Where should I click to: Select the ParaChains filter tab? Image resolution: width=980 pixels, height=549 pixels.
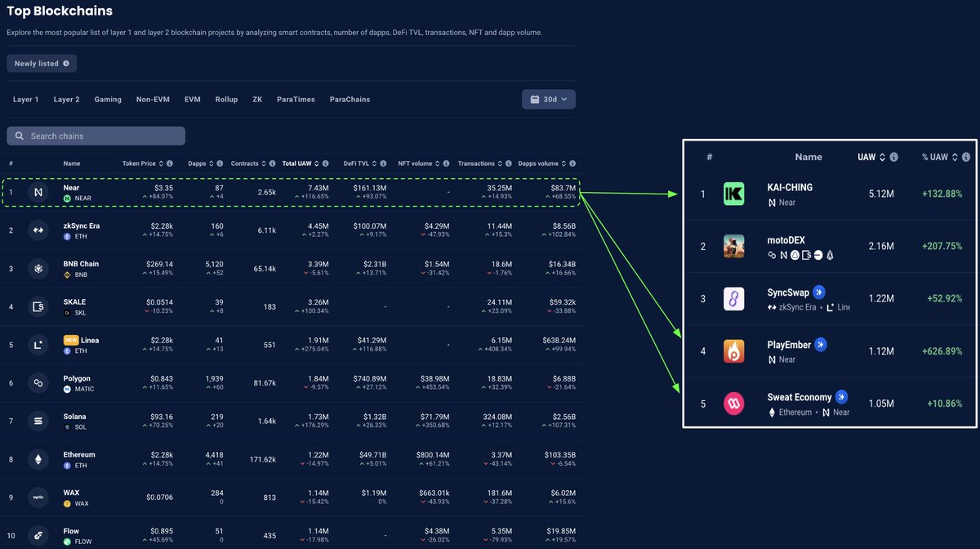[350, 100]
